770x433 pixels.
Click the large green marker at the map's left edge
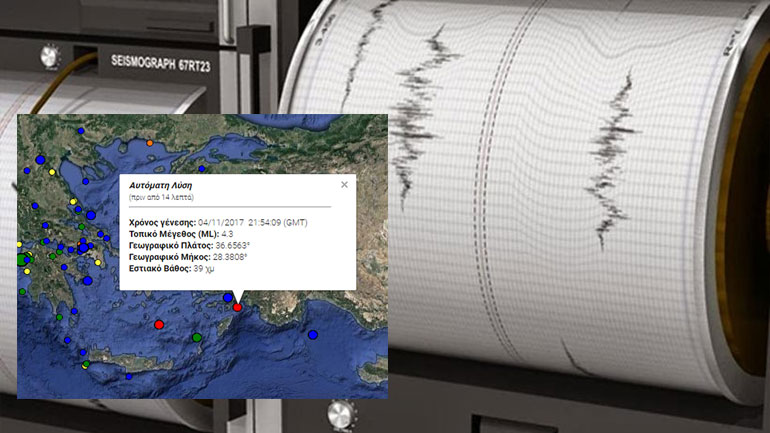tap(22, 259)
